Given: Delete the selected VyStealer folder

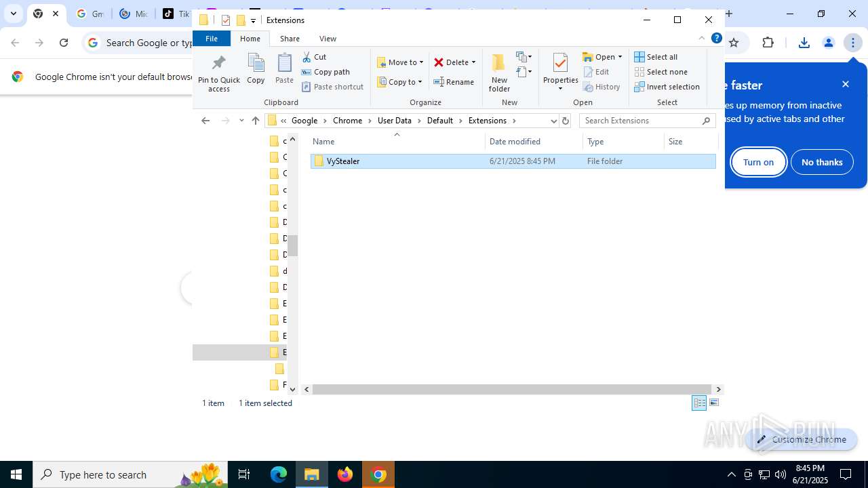Looking at the screenshot, I should pos(451,62).
